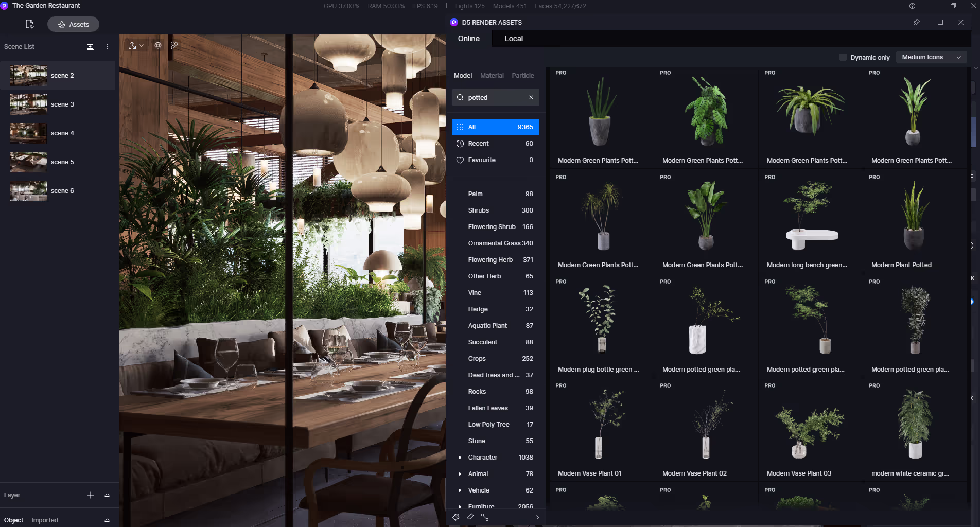Screen dimensions: 980x527
Task: Click the globe icon in viewport toolbar
Action: [x=158, y=45]
